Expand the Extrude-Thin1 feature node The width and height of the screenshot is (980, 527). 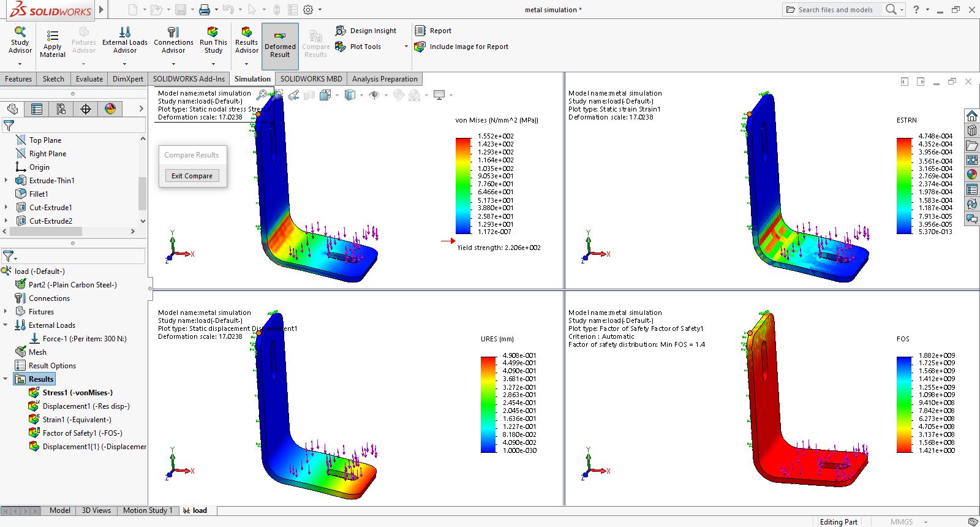coord(6,181)
